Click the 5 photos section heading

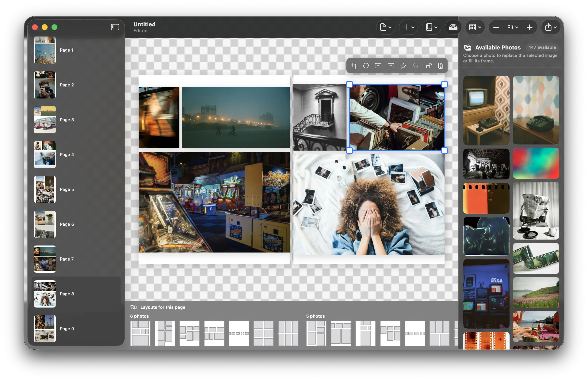(x=315, y=316)
